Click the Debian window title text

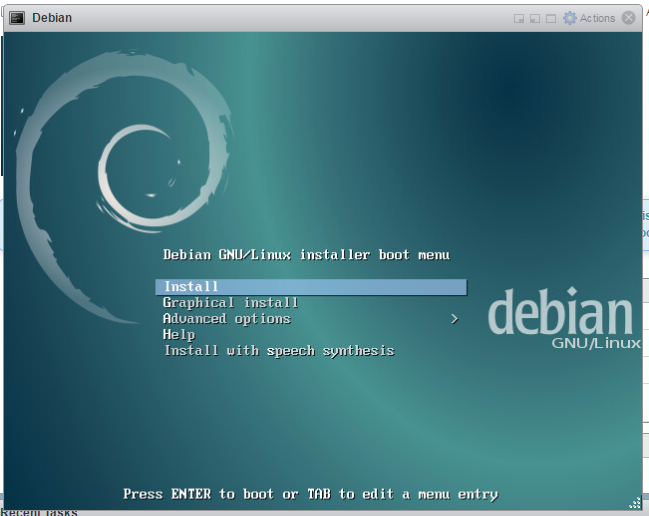click(52, 18)
